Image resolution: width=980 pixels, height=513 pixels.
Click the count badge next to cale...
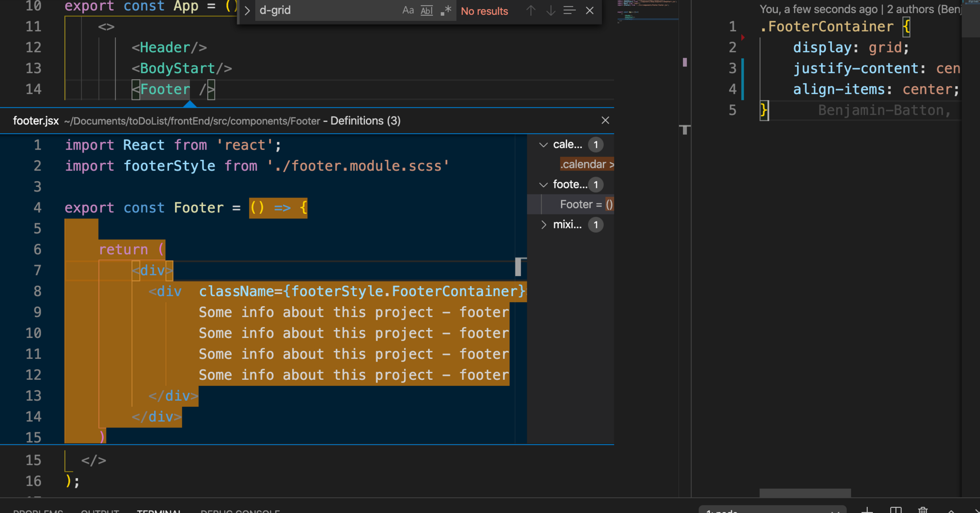(596, 145)
